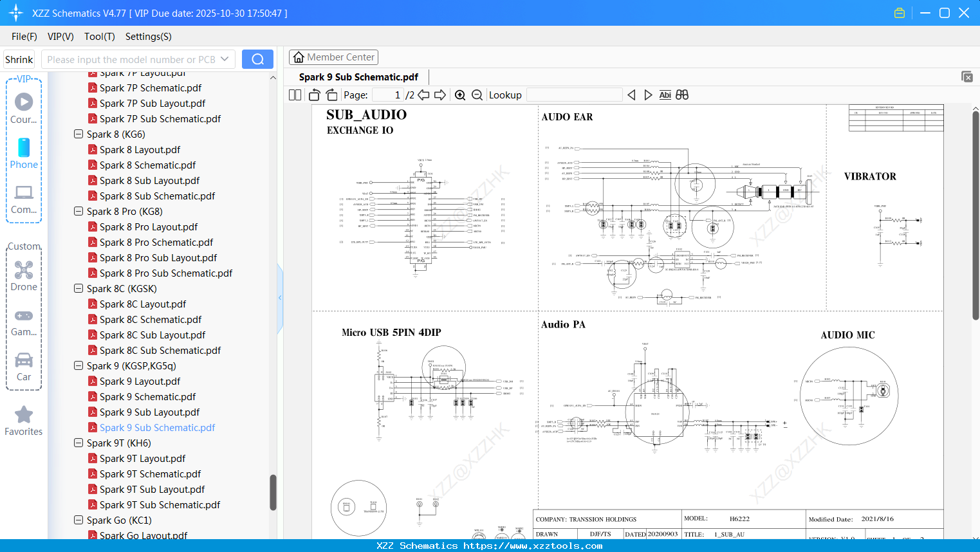This screenshot has width=980, height=552.
Task: Click the Shrink button
Action: [19, 59]
